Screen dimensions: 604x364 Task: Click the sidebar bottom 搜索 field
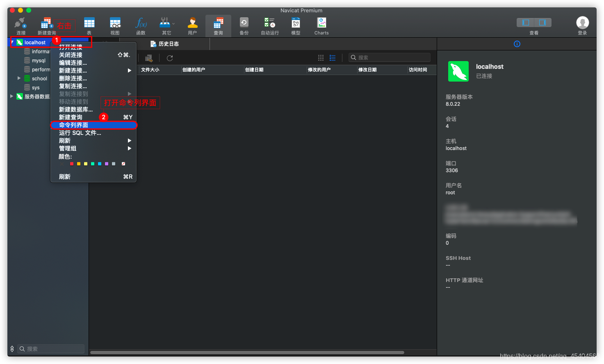click(x=51, y=349)
